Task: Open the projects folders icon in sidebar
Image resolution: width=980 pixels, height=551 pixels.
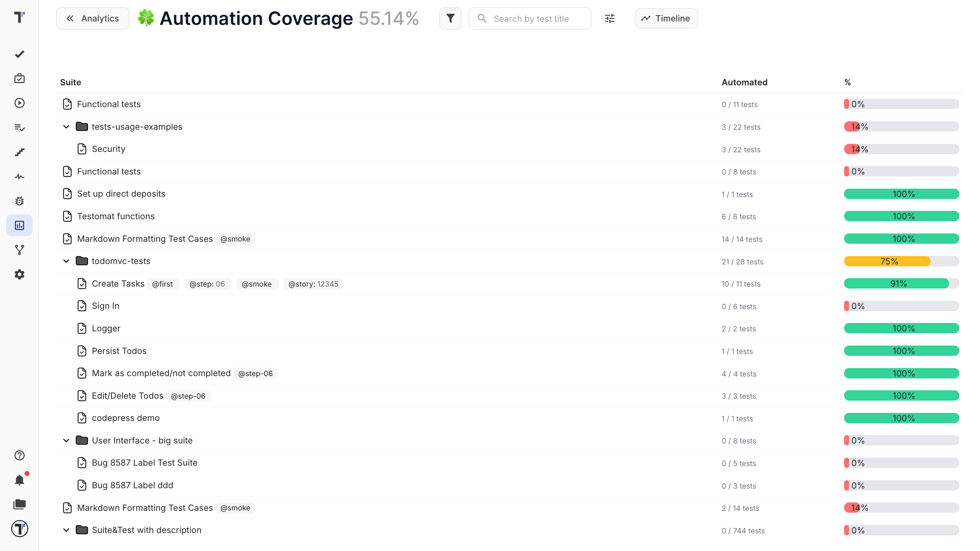Action: (x=20, y=504)
